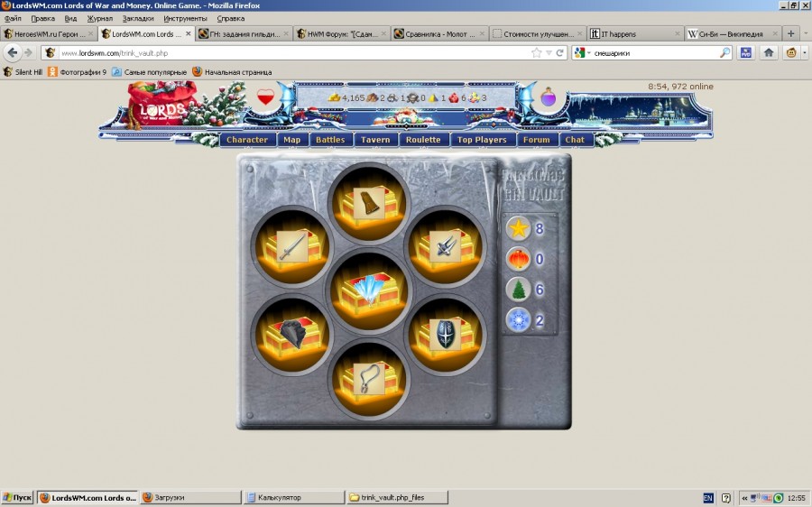Open the Журнал menu

click(99, 18)
